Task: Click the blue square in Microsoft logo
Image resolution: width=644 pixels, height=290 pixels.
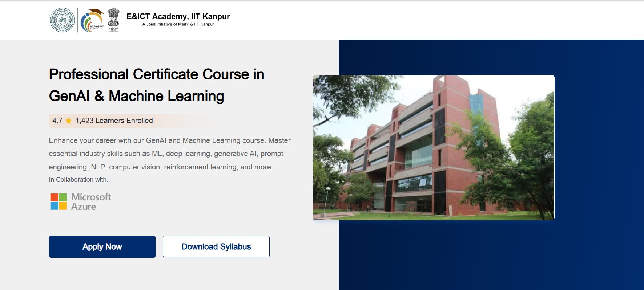Action: (x=54, y=206)
